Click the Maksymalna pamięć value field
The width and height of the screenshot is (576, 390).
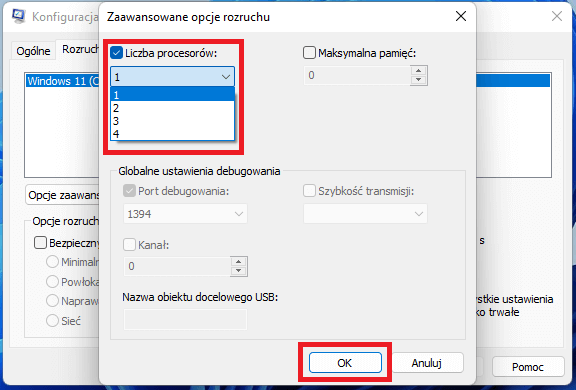click(x=357, y=75)
